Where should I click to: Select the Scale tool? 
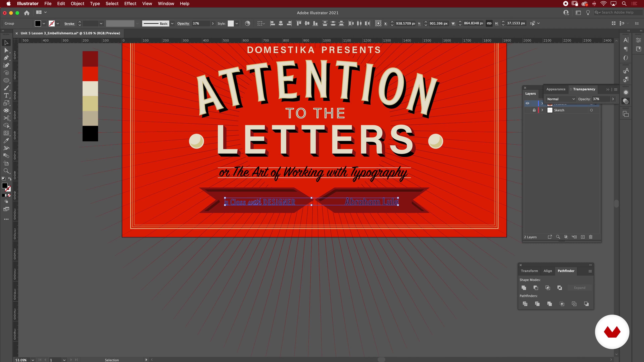point(6,103)
